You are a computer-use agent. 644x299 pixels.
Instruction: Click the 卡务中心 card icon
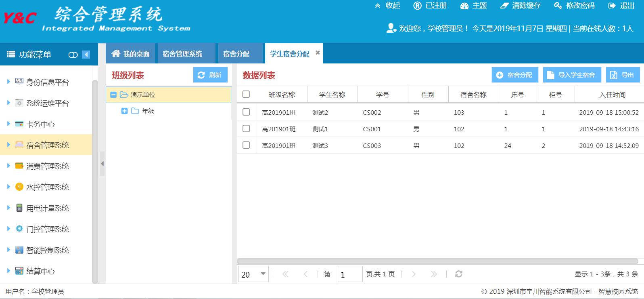click(x=19, y=124)
